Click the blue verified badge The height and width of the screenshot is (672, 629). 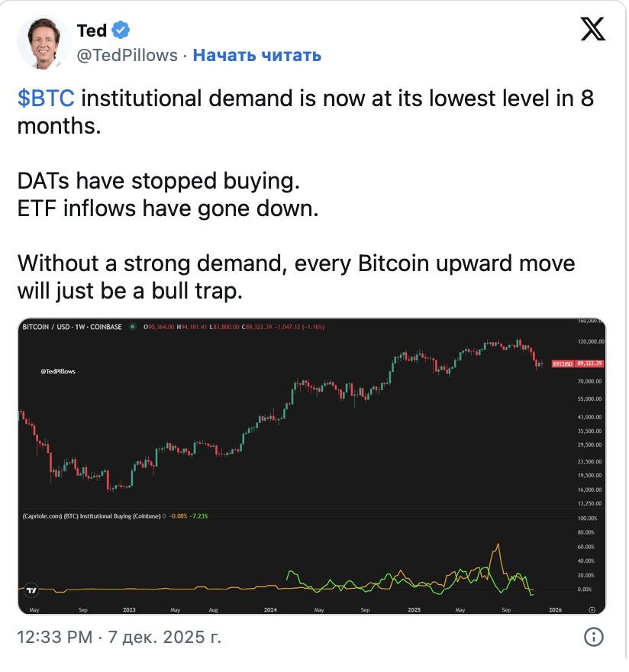pyautogui.click(x=121, y=31)
